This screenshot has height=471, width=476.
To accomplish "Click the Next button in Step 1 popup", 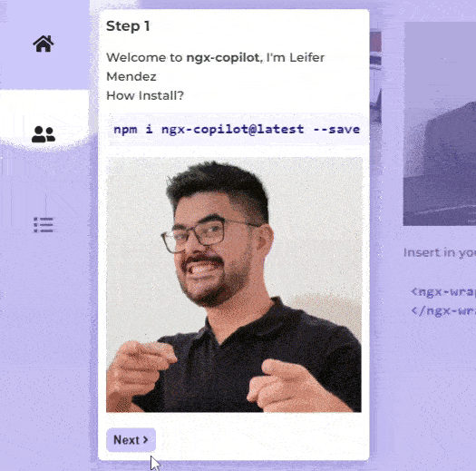I will point(131,440).
